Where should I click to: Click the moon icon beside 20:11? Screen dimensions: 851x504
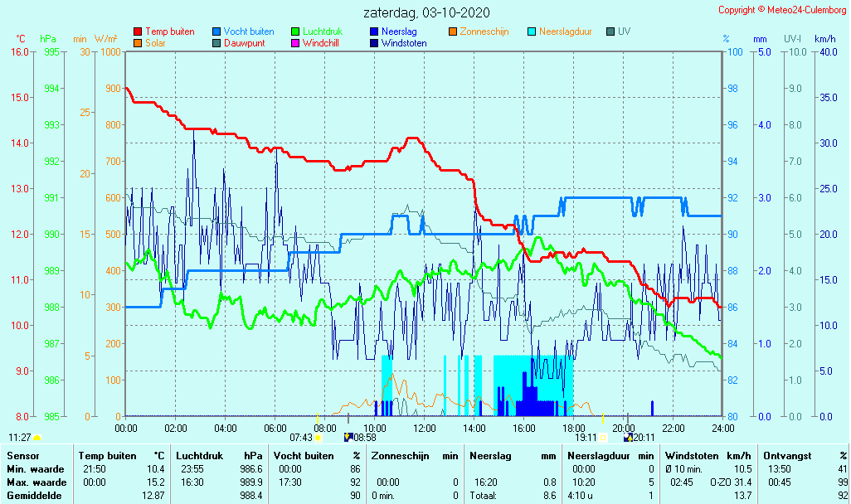629,437
